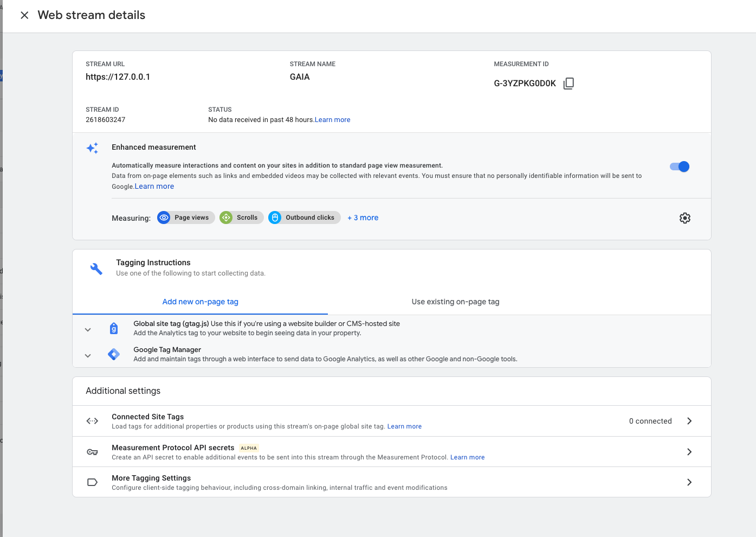Click the measurement ID text G-3YZPKG0D0K
Screen dimensions: 756x537
(x=525, y=84)
